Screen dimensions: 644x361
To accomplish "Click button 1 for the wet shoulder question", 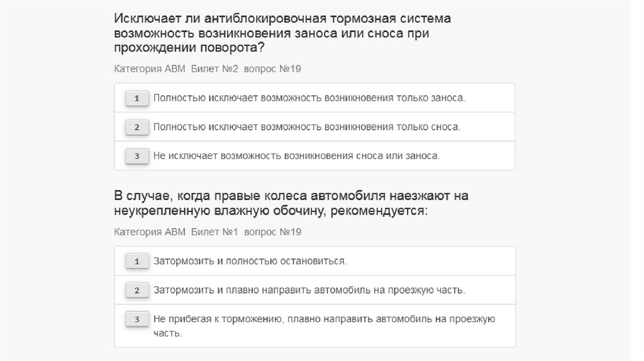I will pos(136,261).
